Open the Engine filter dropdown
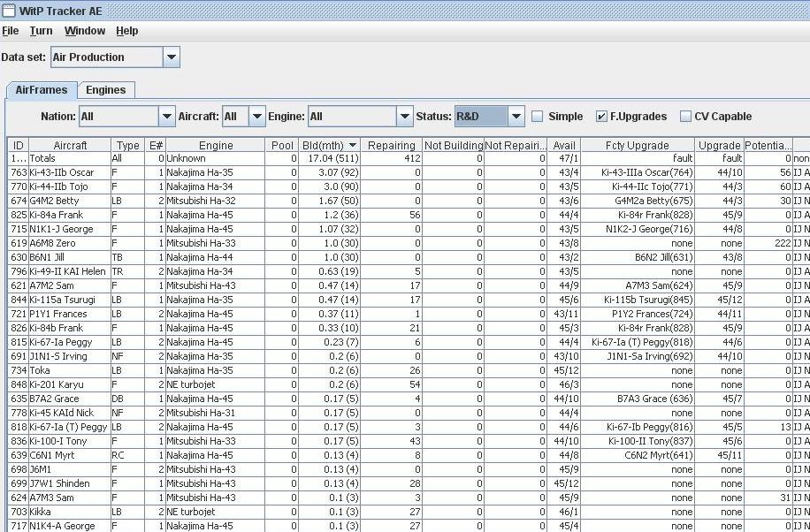The height and width of the screenshot is (532, 810). 404,117
